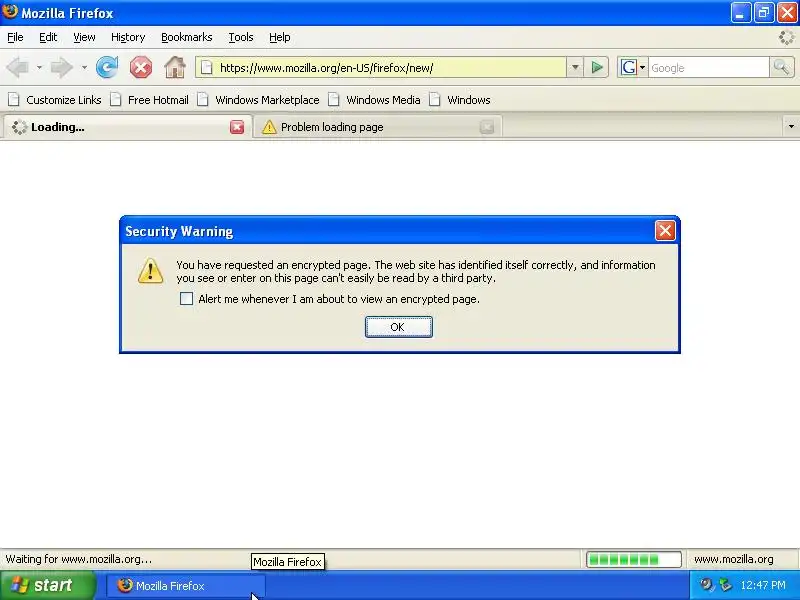Click the taskbar clock showing 12:47 PM
This screenshot has height=600, width=800.
[x=763, y=585]
